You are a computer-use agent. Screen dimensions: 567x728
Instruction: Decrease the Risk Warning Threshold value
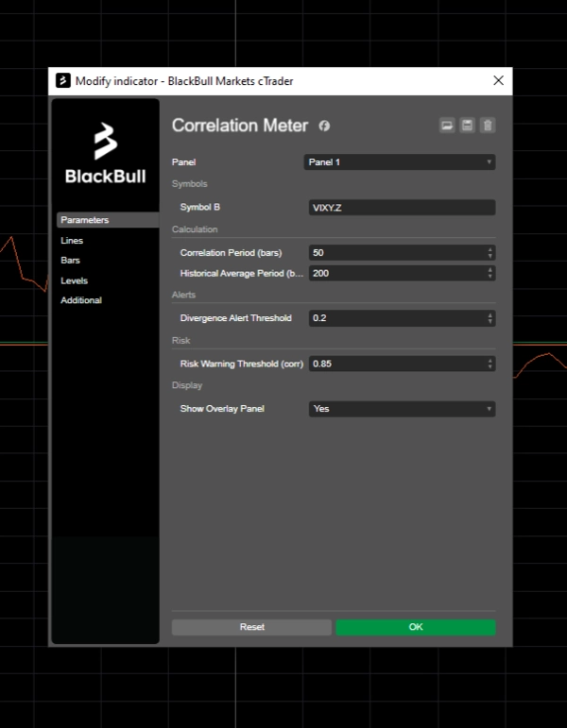click(490, 367)
